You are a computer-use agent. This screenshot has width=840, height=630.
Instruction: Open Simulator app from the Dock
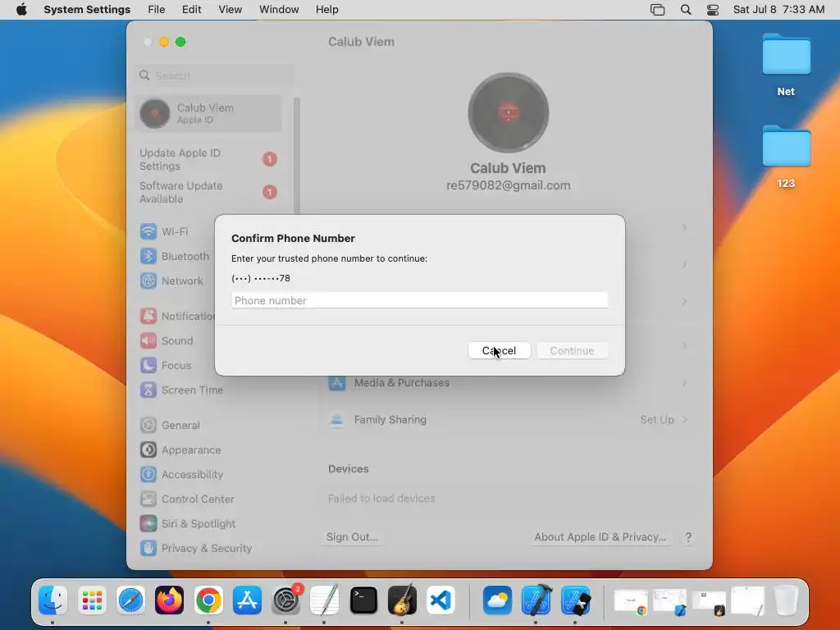[x=576, y=600]
